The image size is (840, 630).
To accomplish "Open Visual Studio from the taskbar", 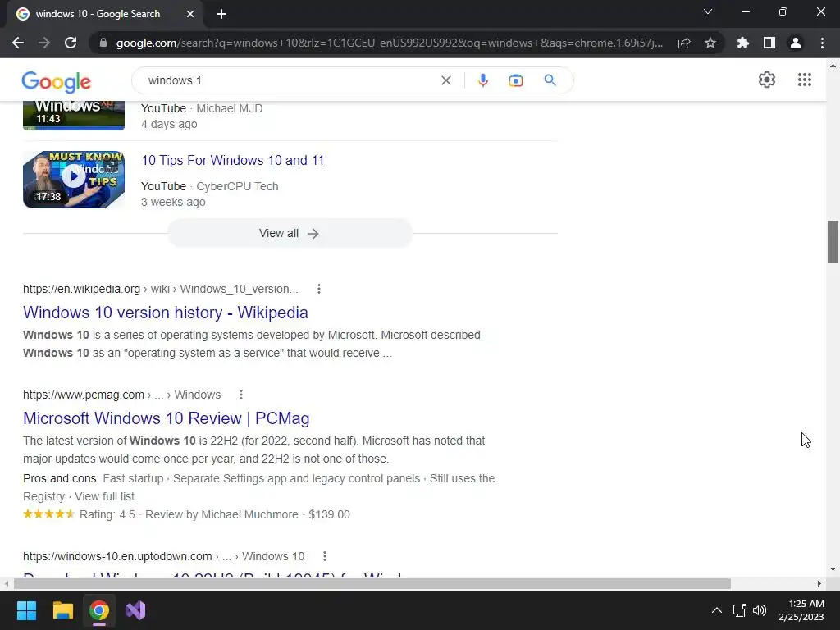I will (x=135, y=610).
